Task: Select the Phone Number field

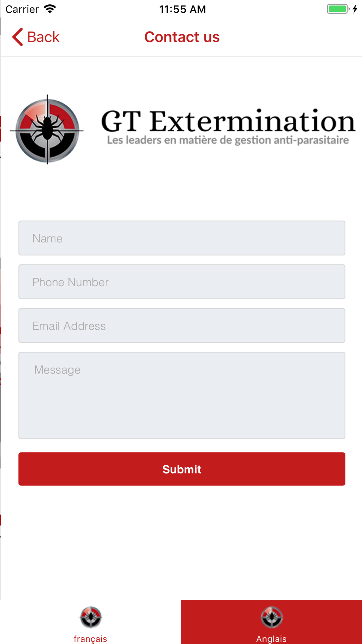Action: pyautogui.click(x=182, y=282)
